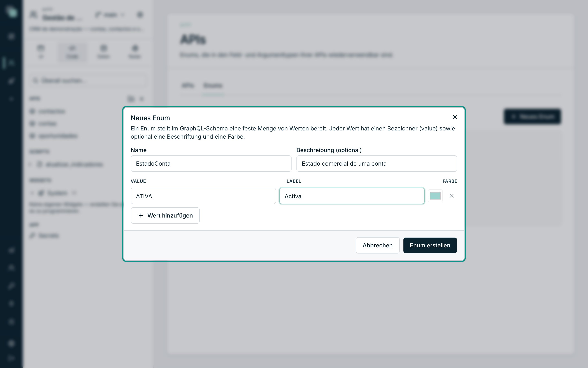Viewport: 588px width, 368px height.
Task: Click the Beschreibung (optional) input field
Action: click(x=377, y=164)
